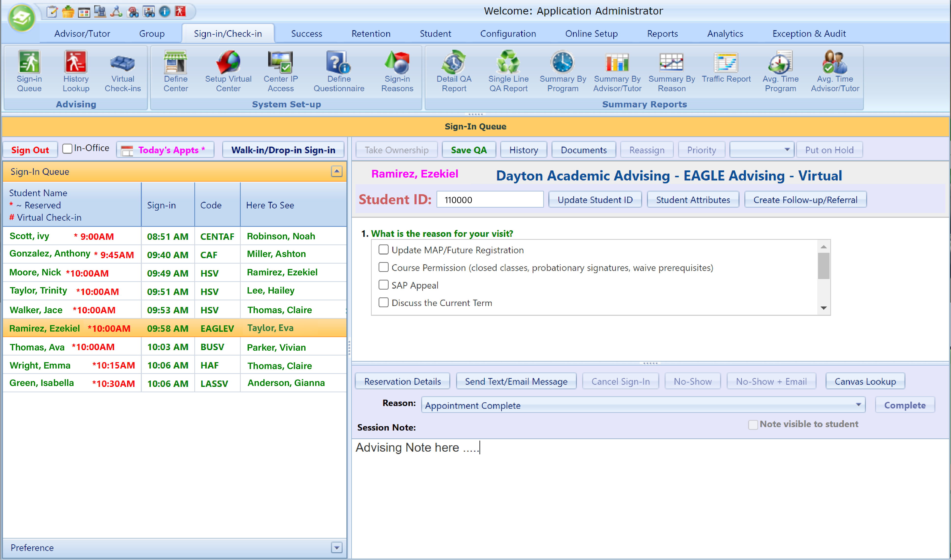
Task: Click Create Follow-up/Referral button
Action: point(805,200)
